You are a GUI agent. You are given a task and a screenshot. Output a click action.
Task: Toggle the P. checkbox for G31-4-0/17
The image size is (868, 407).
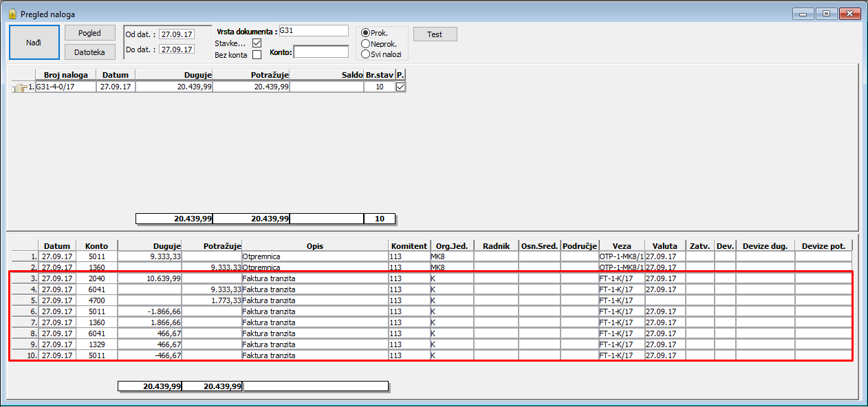coord(400,87)
